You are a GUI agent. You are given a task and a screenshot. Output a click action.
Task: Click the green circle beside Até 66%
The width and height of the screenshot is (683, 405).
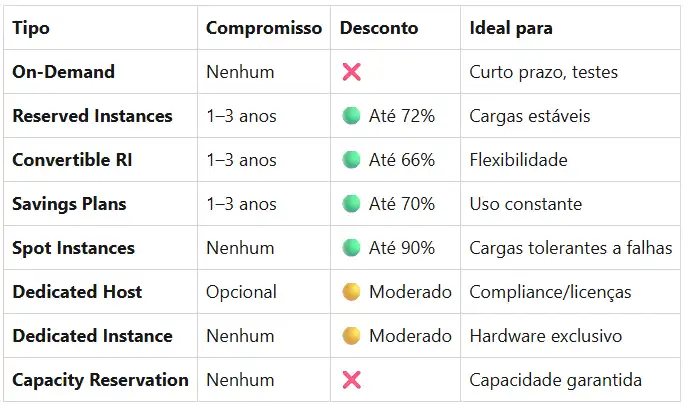351,160
